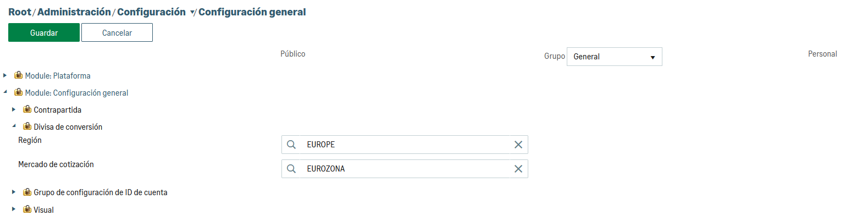Image resolution: width=868 pixels, height=221 pixels.
Task: Open the Configuración breadcrumb dropdown arrow
Action: 192,13
